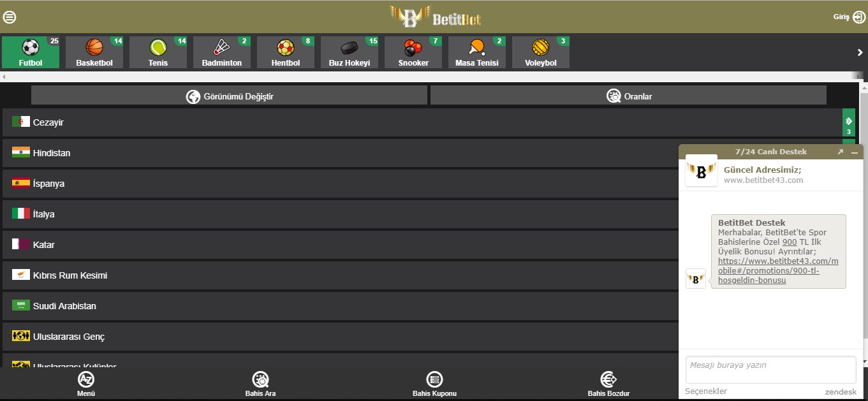Open Bahis Kuponu from bottom bar

(x=434, y=384)
